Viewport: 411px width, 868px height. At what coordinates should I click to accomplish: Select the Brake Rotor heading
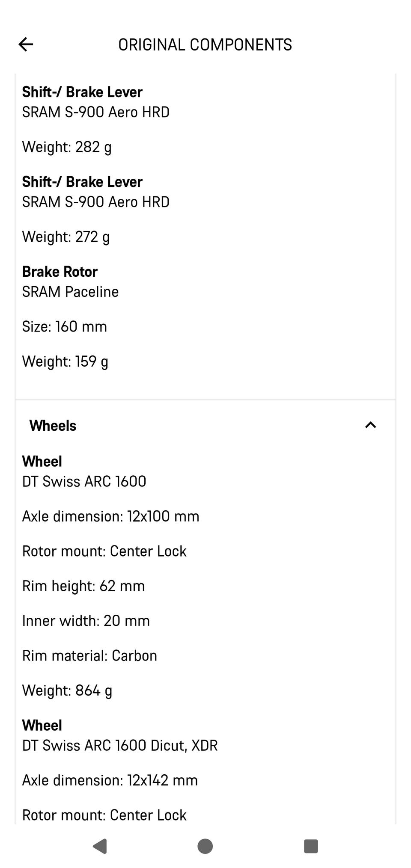[60, 272]
